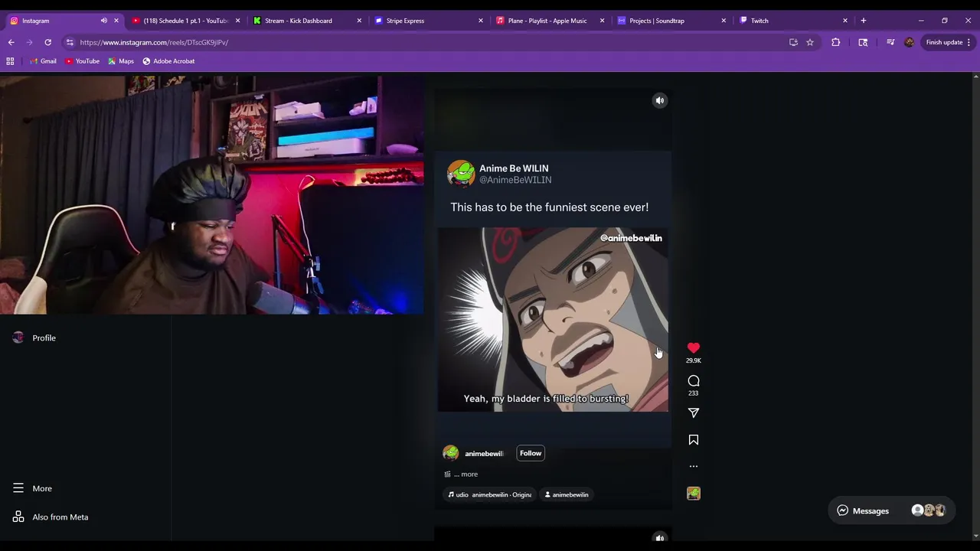Switch to Plane - Playlist Apple Music tab
Screen dimensions: 980x551
pyautogui.click(x=548, y=21)
